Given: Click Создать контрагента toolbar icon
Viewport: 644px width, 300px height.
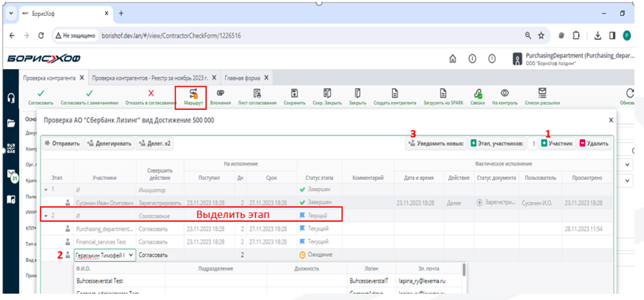Looking at the screenshot, I should pos(394,93).
